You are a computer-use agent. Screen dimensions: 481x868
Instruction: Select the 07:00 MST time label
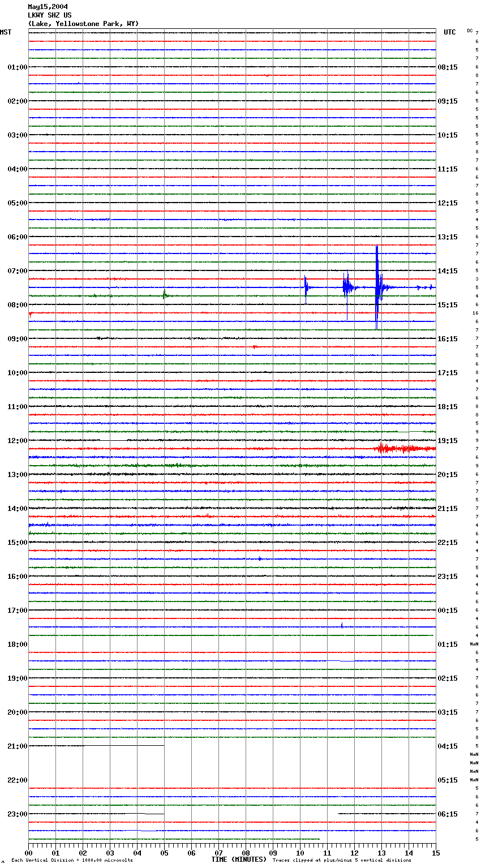point(18,271)
